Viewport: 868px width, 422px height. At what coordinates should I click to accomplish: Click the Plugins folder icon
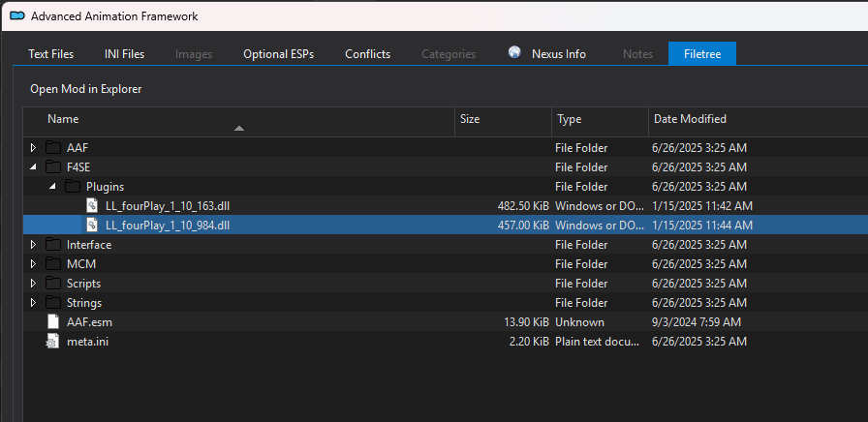pyautogui.click(x=73, y=187)
